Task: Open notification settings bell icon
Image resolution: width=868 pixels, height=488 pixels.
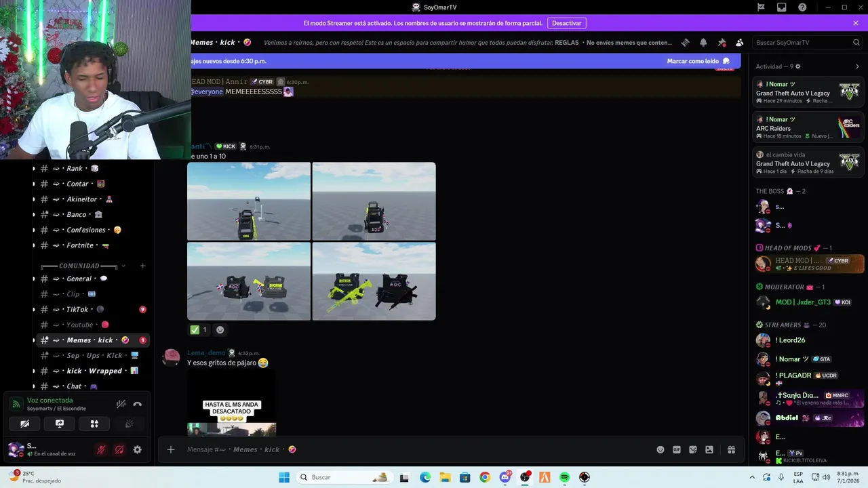Action: [703, 42]
